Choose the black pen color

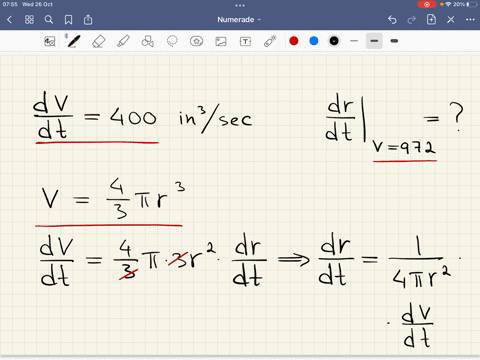click(x=334, y=41)
